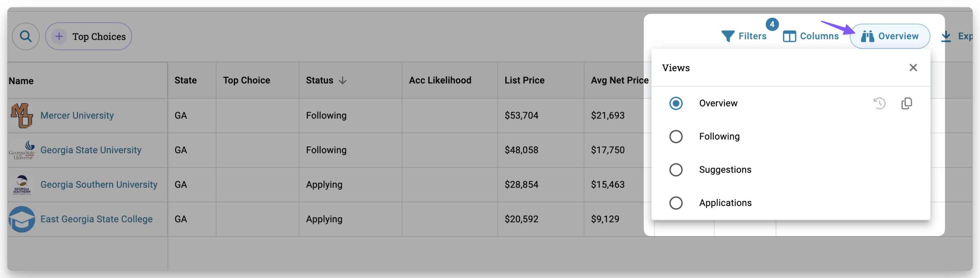Sort by the Status column arrow
The image size is (980, 278).
[342, 81]
